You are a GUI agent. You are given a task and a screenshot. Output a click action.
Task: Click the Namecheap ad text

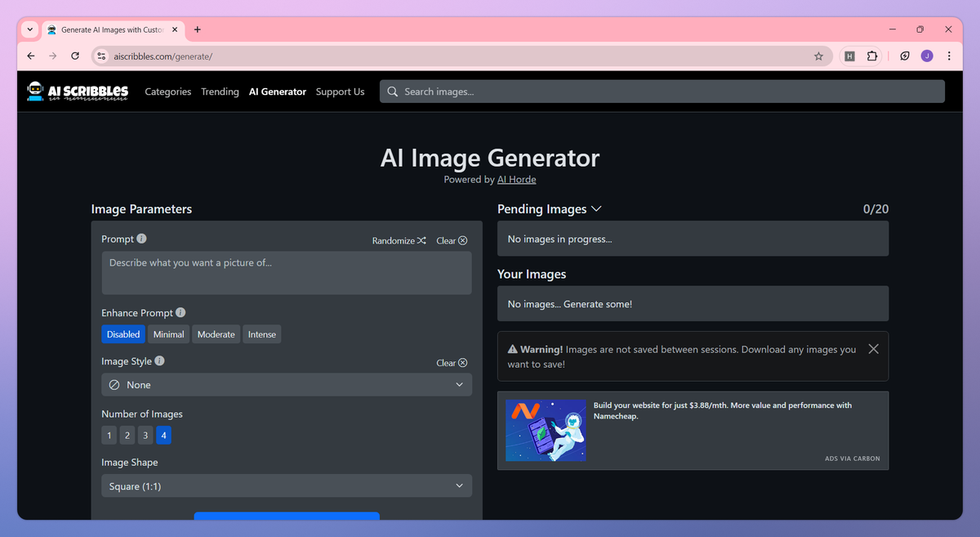point(723,410)
